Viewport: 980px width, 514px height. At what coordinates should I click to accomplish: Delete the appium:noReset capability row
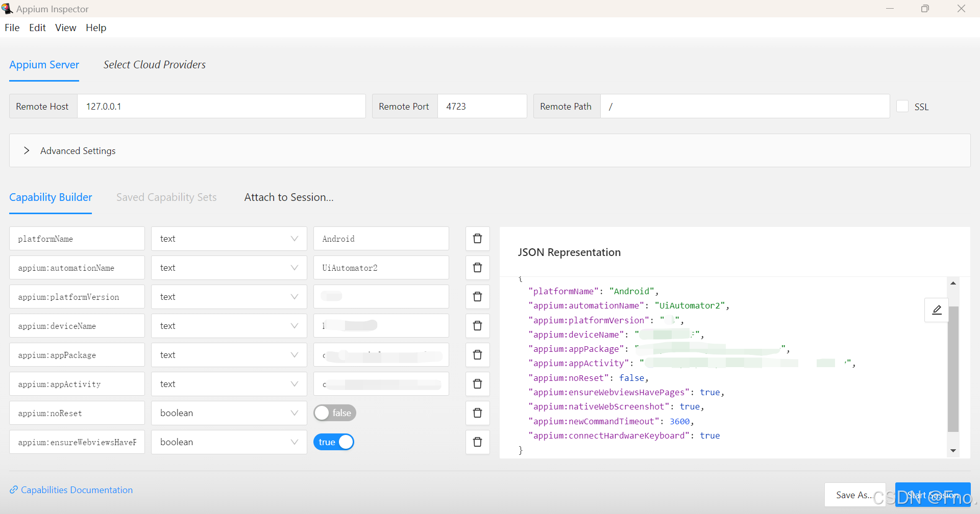(x=477, y=413)
